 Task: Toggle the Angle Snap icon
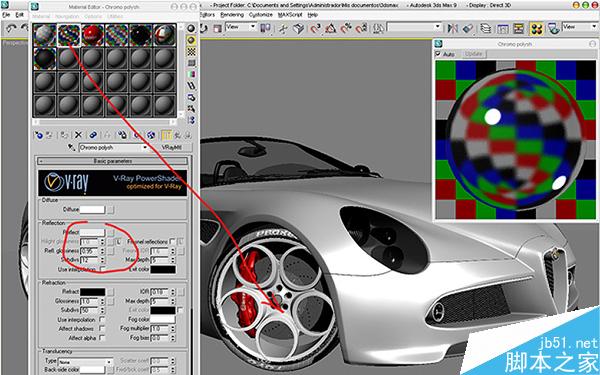coord(331,28)
